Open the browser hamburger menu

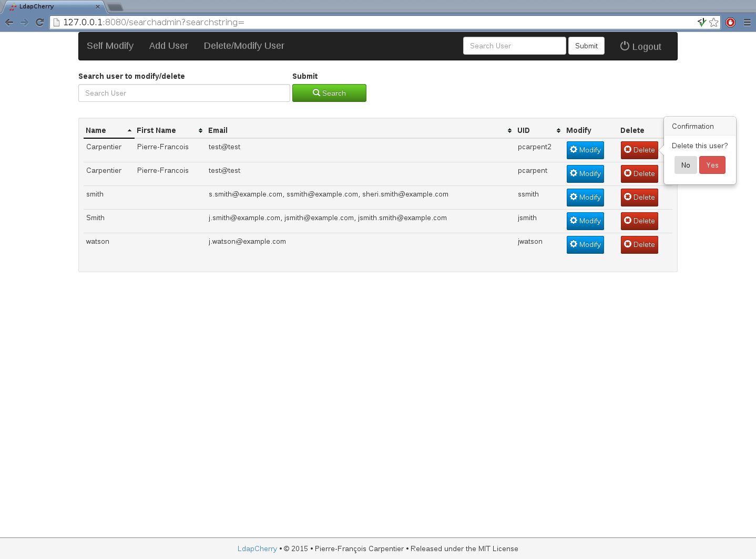click(x=747, y=22)
